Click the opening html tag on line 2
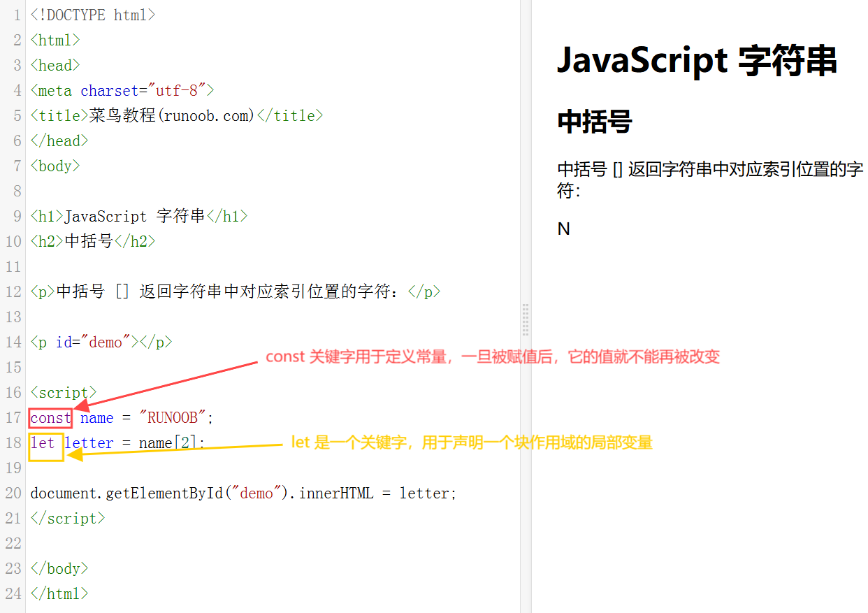This screenshot has width=868, height=613. 55,40
